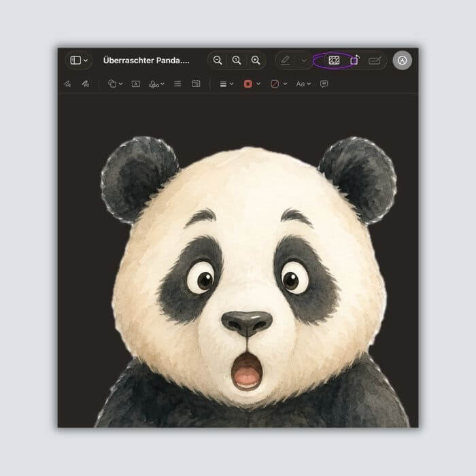Open the Aa text style dropdown

coord(303,84)
